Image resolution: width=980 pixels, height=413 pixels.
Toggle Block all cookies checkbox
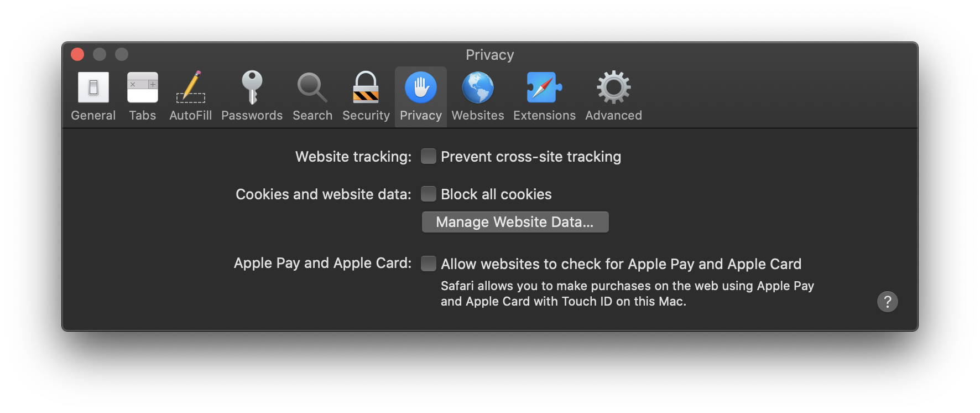429,194
